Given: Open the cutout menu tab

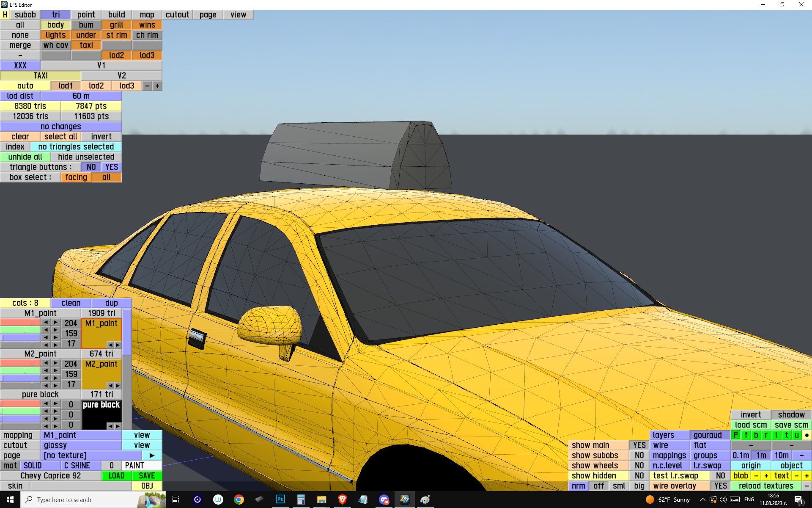Looking at the screenshot, I should point(177,15).
